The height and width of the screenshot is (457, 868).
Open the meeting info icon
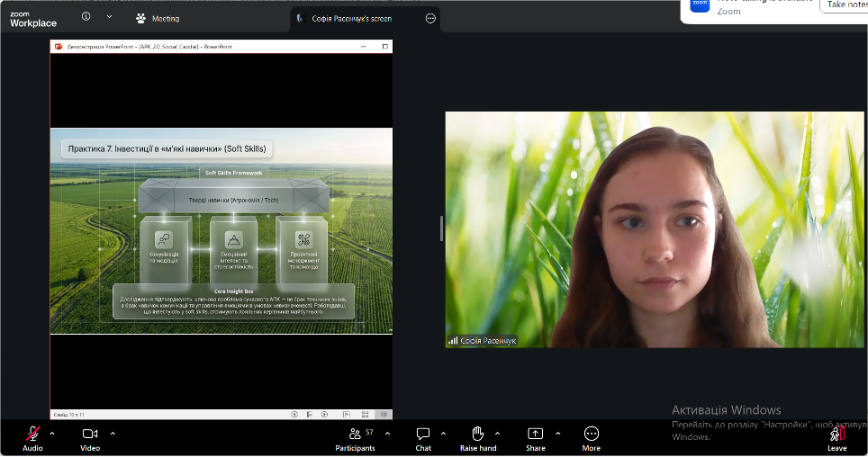(86, 16)
